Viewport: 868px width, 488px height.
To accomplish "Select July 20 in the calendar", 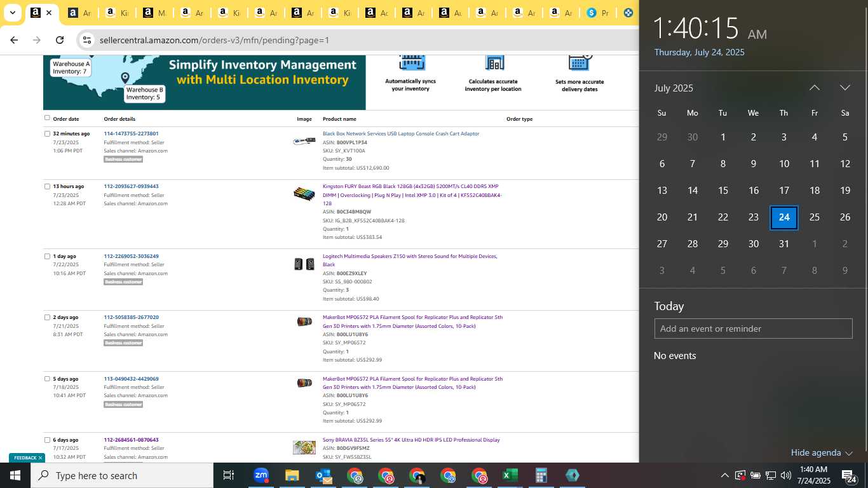I will pos(661,217).
